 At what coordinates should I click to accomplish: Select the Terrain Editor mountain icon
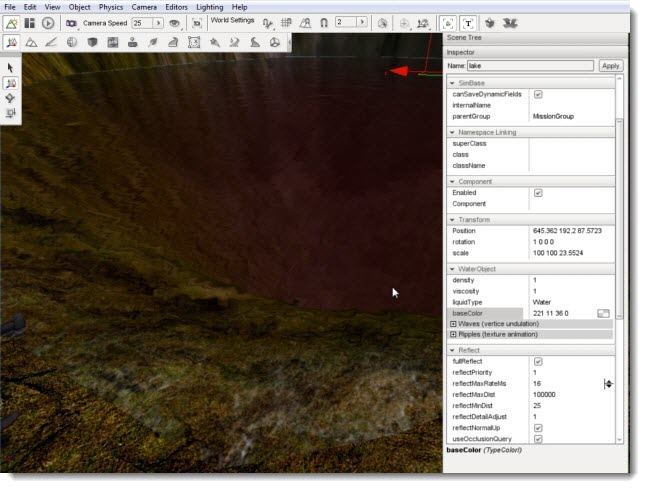click(x=31, y=42)
